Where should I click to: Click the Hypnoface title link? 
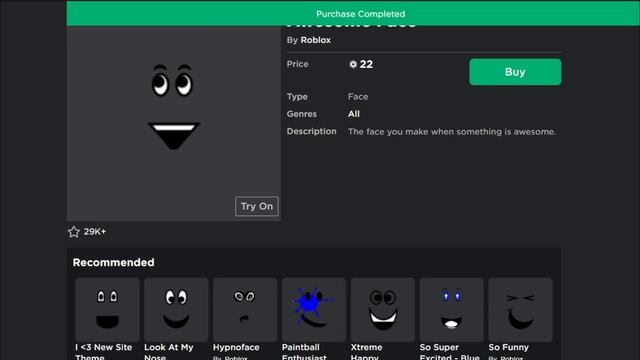pos(236,347)
